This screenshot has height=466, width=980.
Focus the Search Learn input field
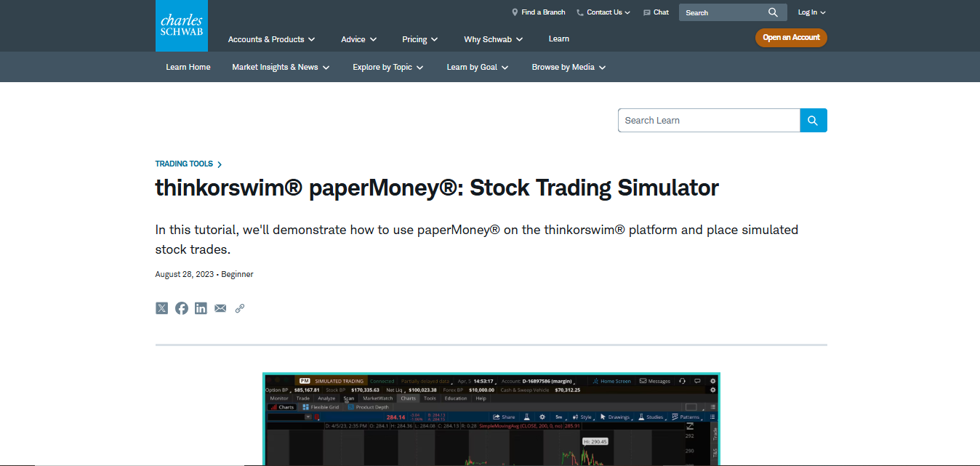tap(709, 121)
